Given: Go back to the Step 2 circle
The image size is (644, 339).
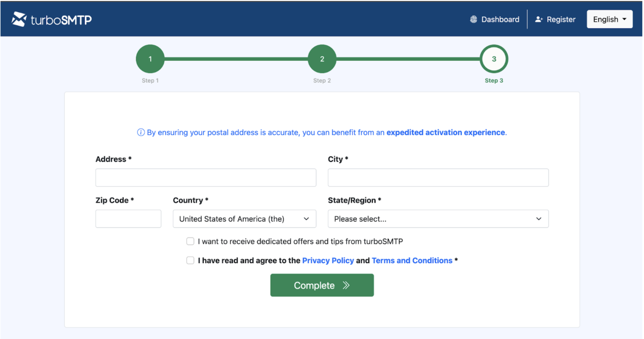Looking at the screenshot, I should pyautogui.click(x=322, y=59).
